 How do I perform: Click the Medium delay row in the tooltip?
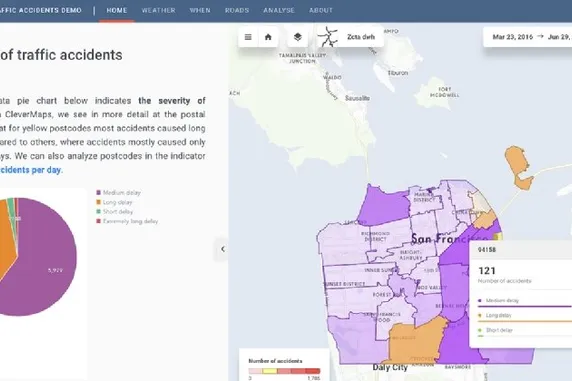coord(525,303)
